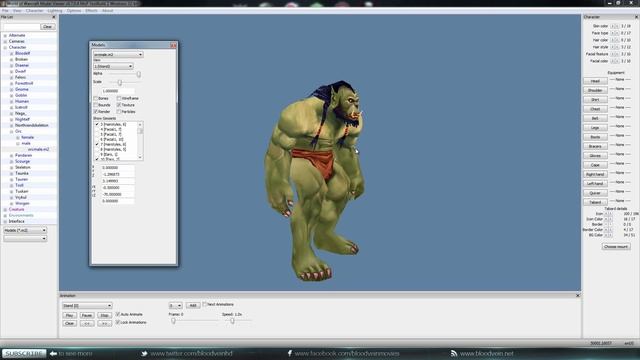Toggle geoset 4 Facial1 in Show Geosets list
Image resolution: width=640 pixels, height=360 pixels.
tap(97, 129)
